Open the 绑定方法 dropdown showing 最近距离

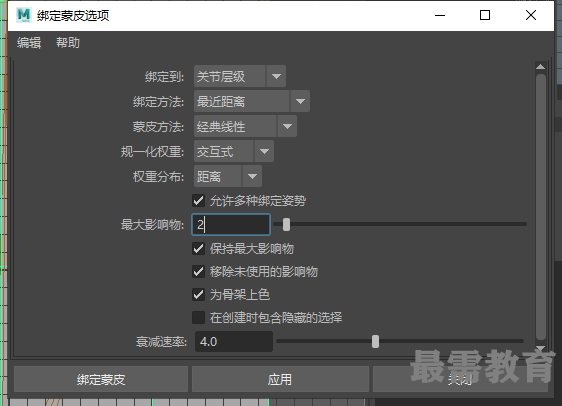252,101
